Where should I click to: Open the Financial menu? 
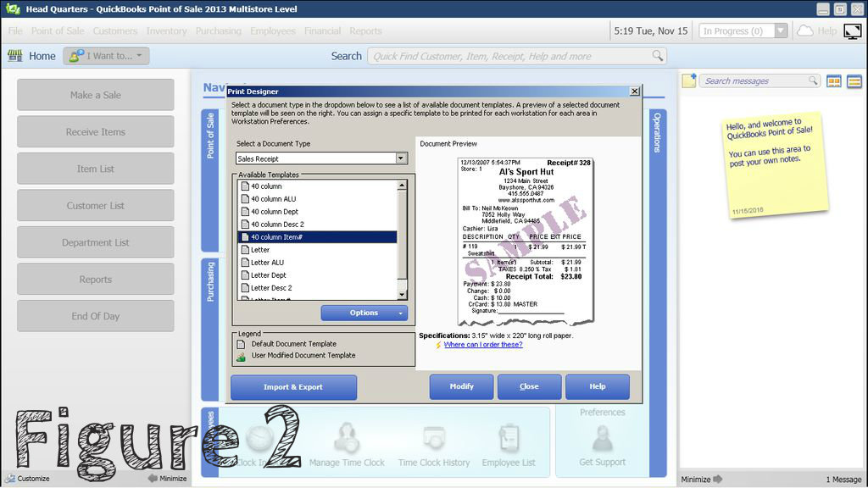[322, 31]
